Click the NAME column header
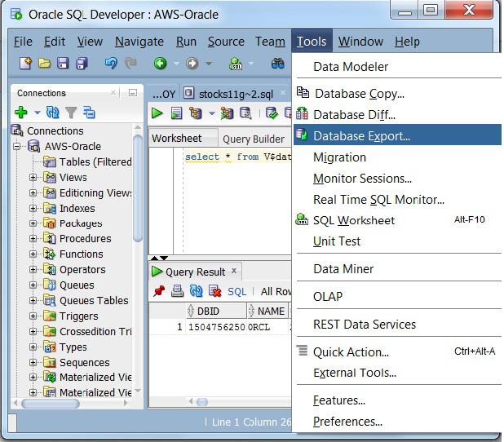 267,311
